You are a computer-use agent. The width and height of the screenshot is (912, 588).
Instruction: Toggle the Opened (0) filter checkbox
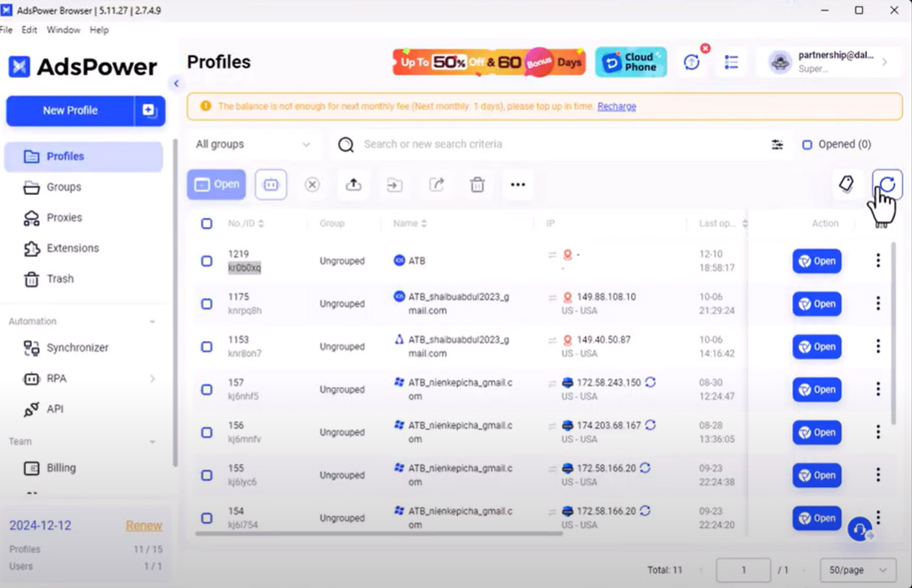(807, 145)
